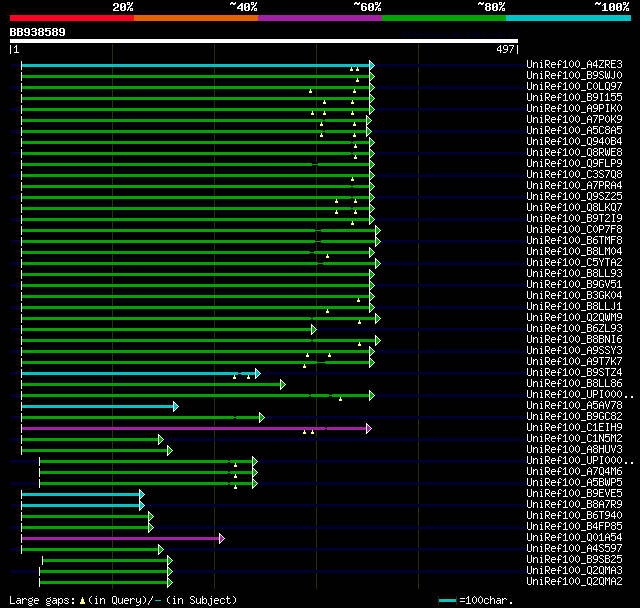Viewport: 640px width, 608px height.
Task: Select the UniRef100_Q8LKQ7 label
Action: [574, 208]
